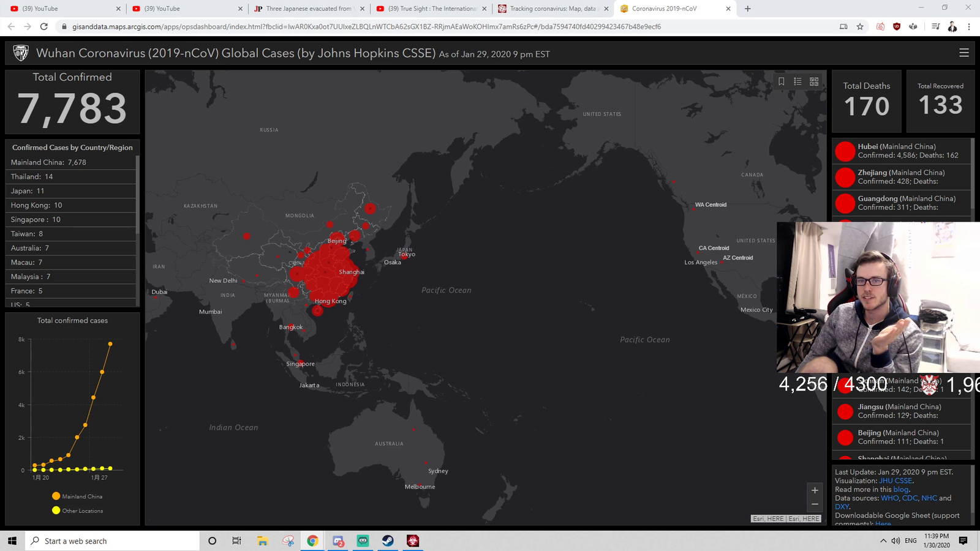
Task: Open the JHU CSSE link
Action: (895, 481)
